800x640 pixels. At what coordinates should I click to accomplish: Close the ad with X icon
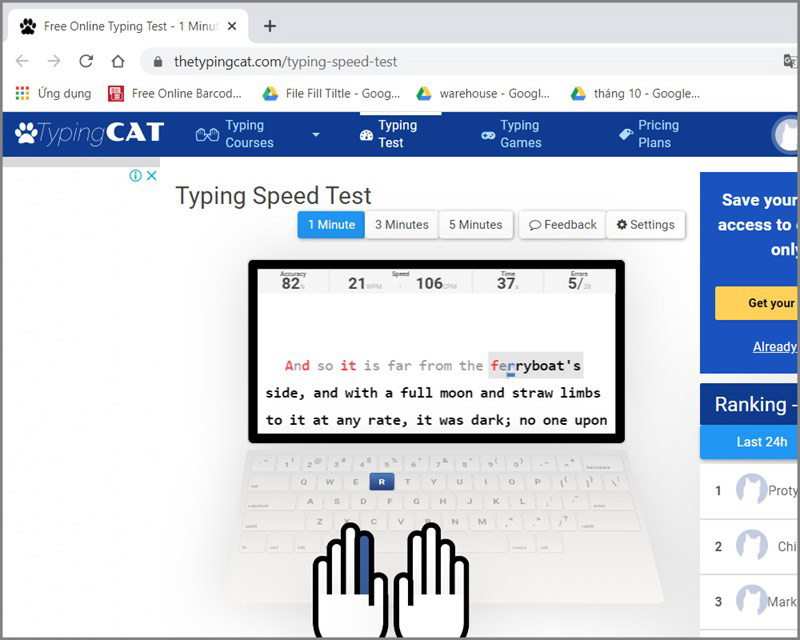(152, 176)
